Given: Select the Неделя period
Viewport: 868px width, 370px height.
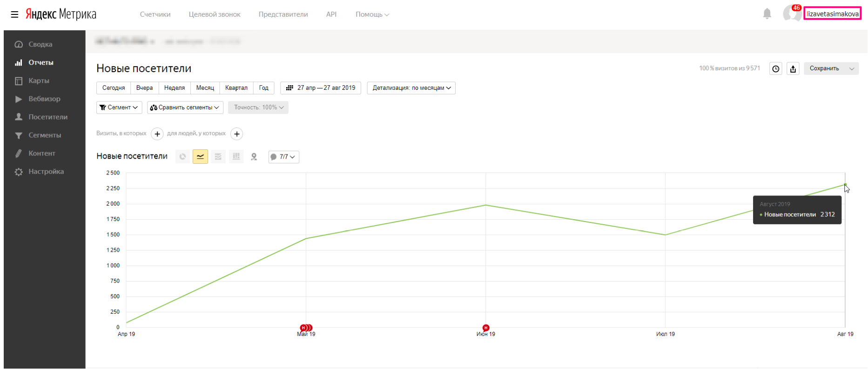Looking at the screenshot, I should click(175, 88).
